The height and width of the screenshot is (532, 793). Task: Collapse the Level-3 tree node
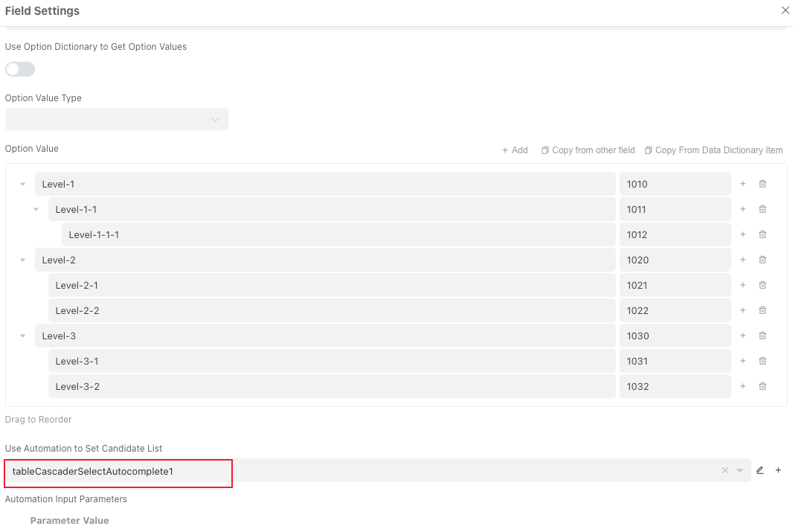point(22,336)
